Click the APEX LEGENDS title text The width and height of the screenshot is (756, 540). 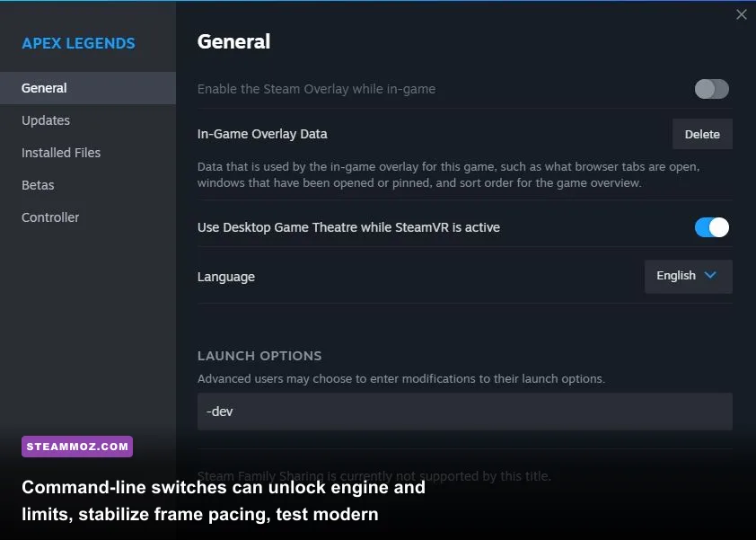pyautogui.click(x=78, y=43)
